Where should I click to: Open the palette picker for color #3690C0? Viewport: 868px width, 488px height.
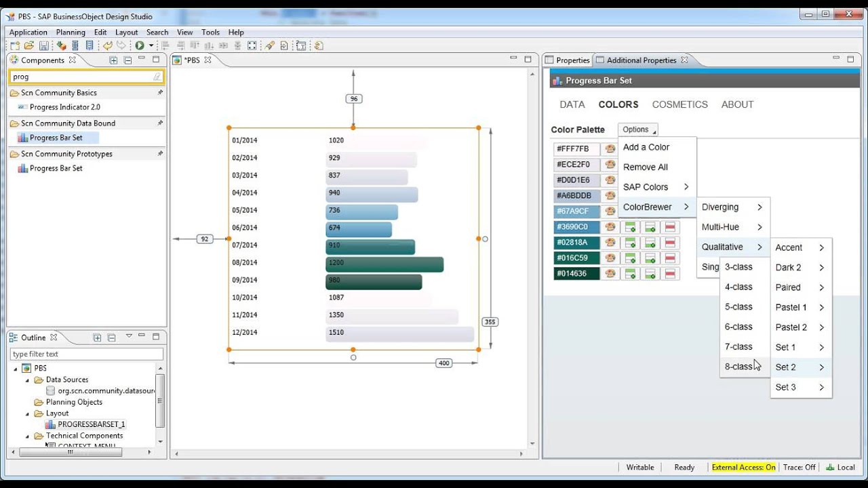(x=610, y=227)
